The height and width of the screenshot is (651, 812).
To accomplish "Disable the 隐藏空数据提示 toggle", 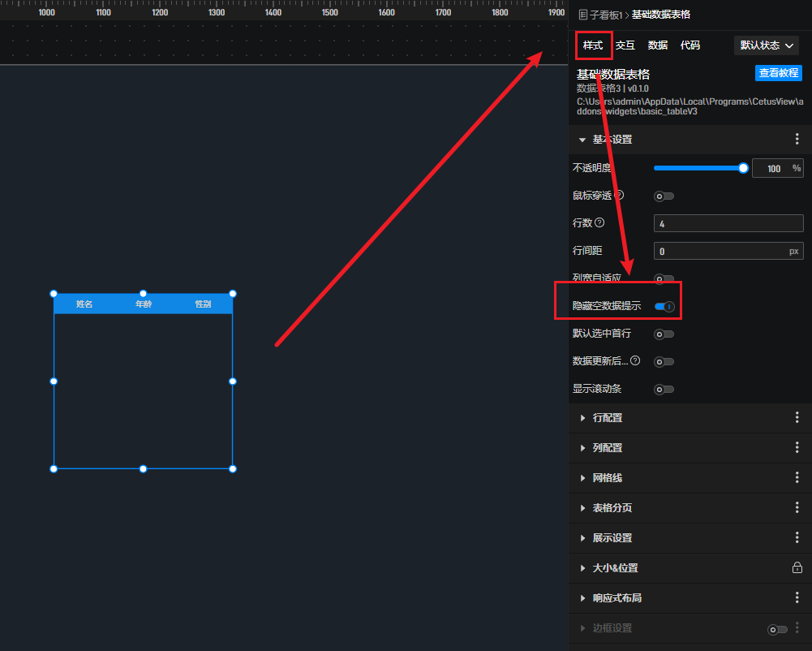I will pyautogui.click(x=664, y=307).
